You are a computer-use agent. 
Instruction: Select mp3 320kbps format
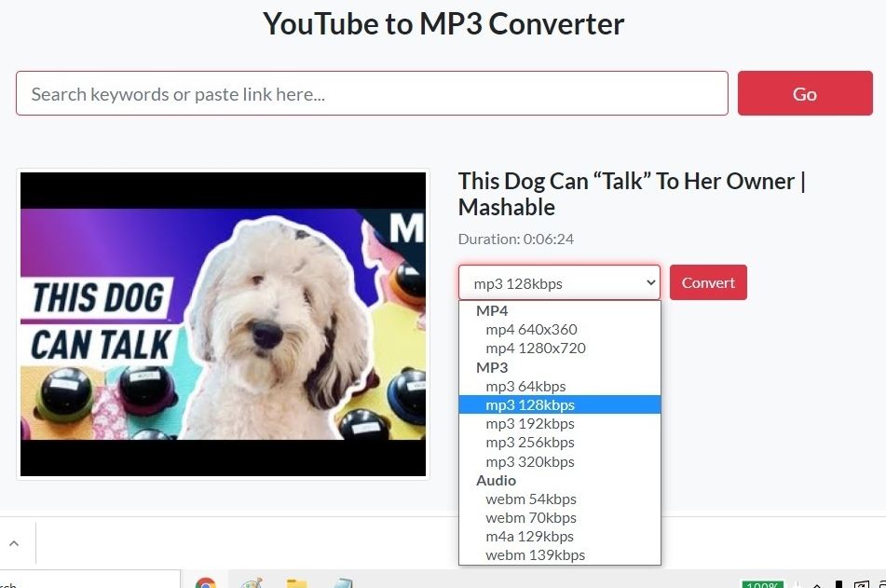(530, 461)
